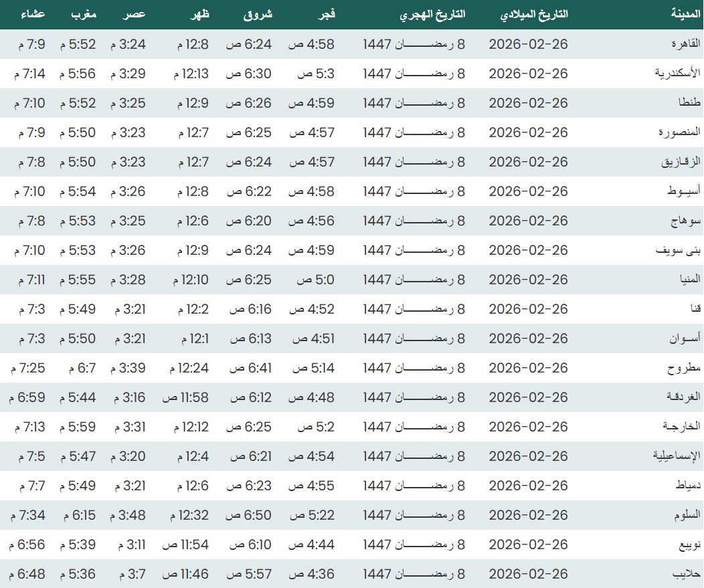Click sunrise time 6:26 ص in طنطا row
Screen dimensions: 704x588
(249, 103)
